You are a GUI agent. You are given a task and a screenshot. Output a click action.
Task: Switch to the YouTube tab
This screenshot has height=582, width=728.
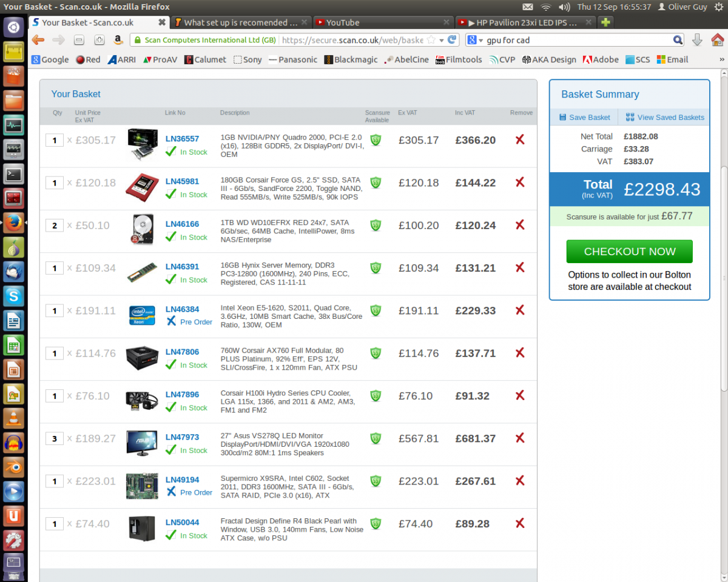point(383,22)
